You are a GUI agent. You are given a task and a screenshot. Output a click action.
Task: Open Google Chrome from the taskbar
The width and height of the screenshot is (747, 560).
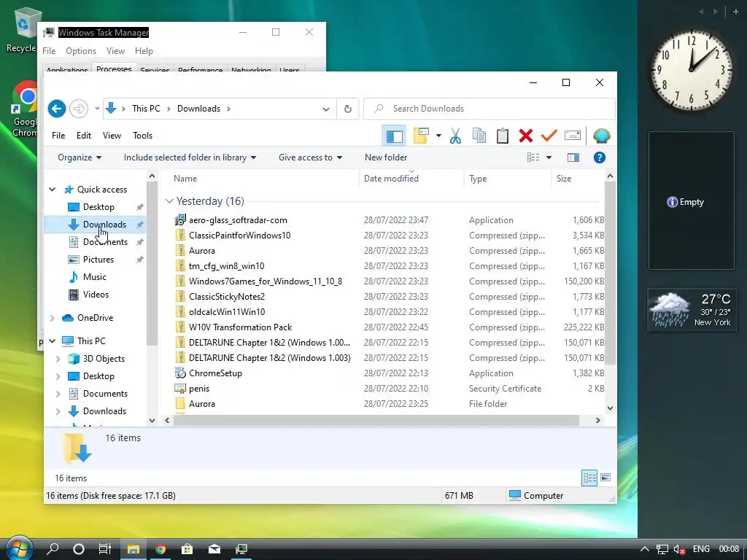click(160, 549)
